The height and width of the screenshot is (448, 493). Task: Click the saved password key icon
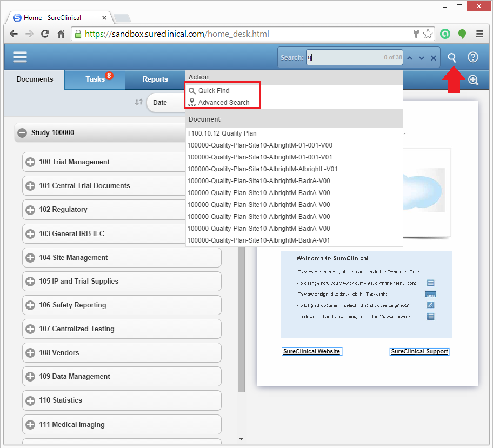point(416,34)
